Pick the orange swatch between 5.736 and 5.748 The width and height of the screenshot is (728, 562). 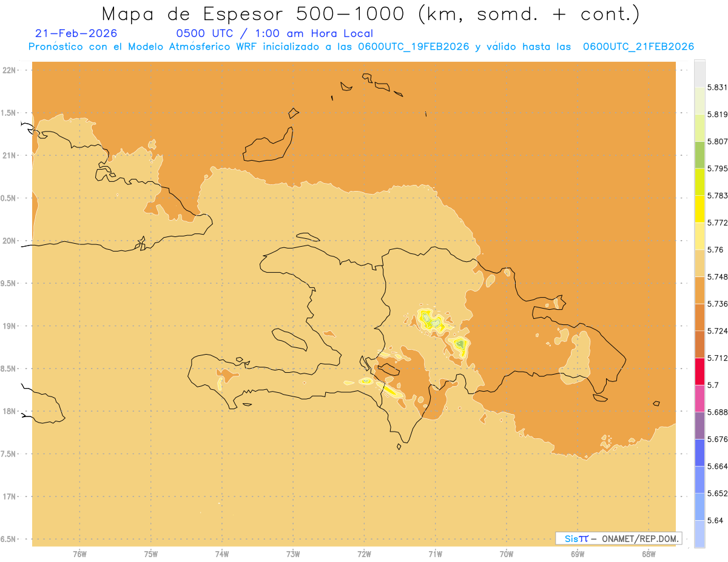[699, 290]
